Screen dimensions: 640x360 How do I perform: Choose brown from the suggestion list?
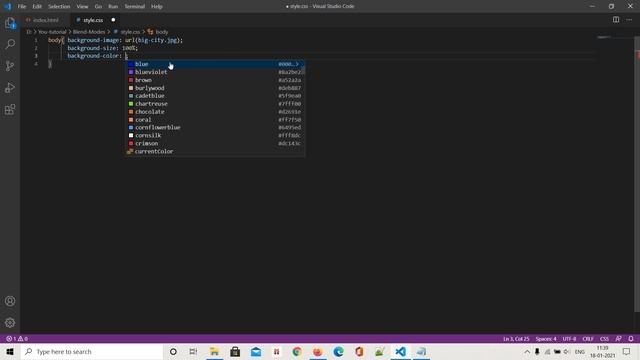coord(215,80)
